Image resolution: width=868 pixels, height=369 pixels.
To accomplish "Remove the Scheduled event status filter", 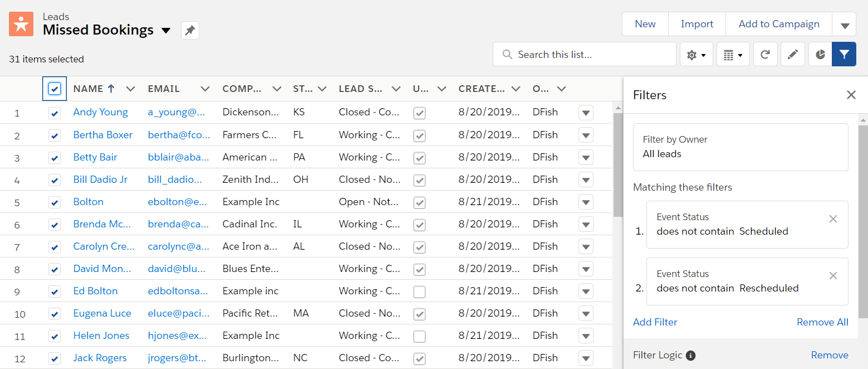I will pos(833,219).
